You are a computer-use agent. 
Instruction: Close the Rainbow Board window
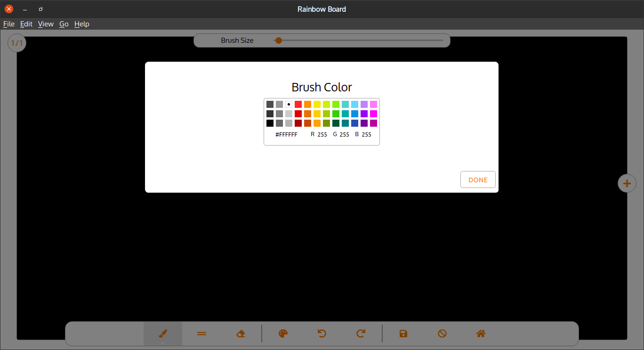point(9,9)
